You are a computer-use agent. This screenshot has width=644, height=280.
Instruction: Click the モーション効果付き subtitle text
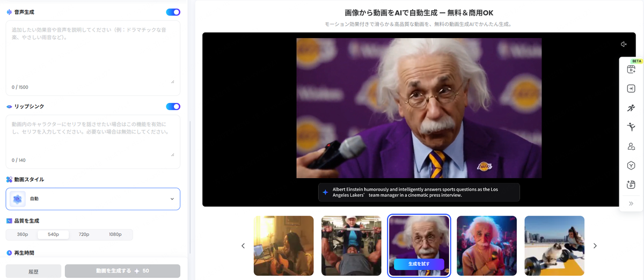pyautogui.click(x=419, y=25)
